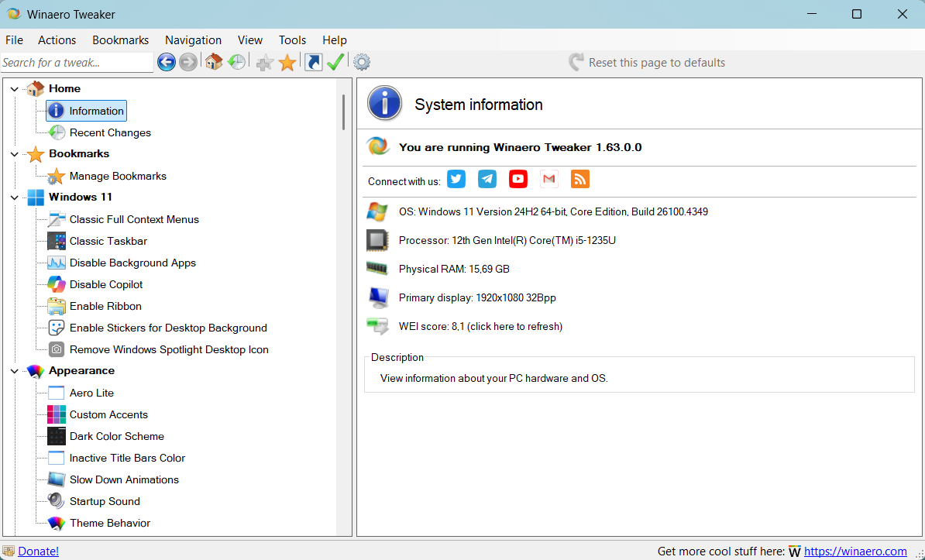Viewport: 925px width, 560px height.
Task: Click the green checkmark toolbar icon
Action: pyautogui.click(x=335, y=63)
